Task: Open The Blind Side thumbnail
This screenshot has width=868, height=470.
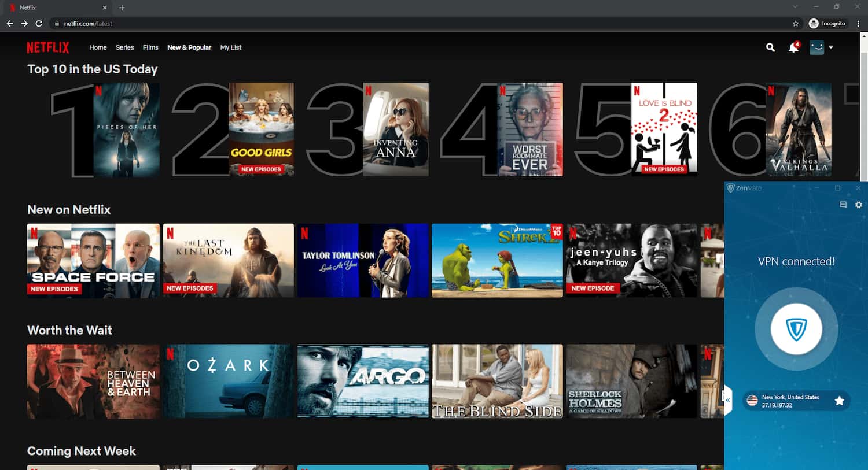Action: pos(497,382)
